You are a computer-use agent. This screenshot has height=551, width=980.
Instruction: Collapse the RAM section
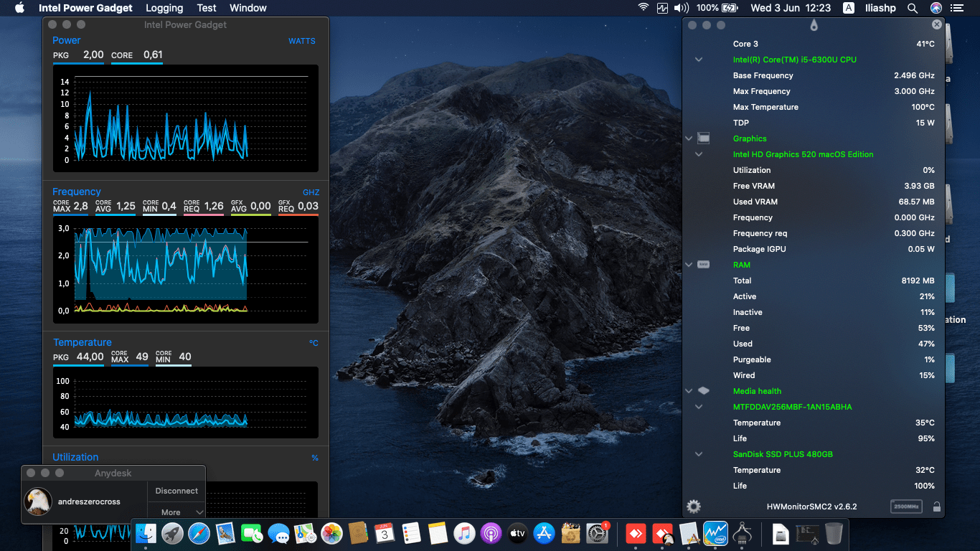click(689, 265)
